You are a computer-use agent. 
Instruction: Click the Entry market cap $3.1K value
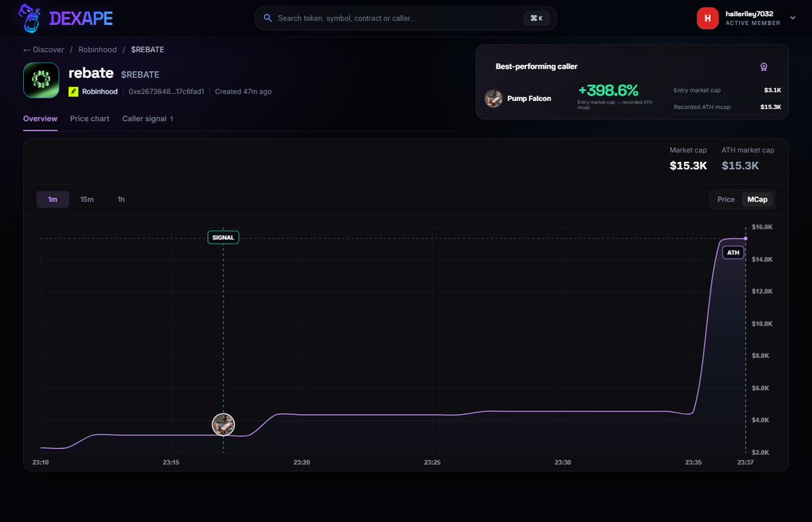(x=773, y=90)
